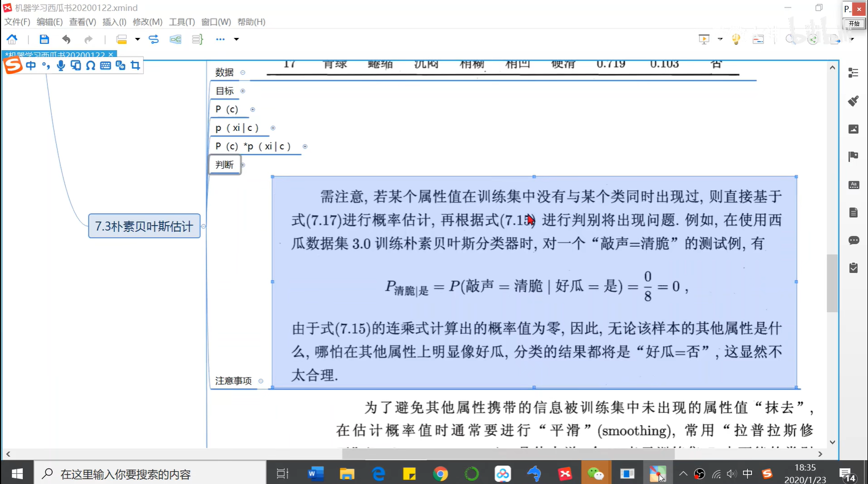Open the 编辑(E) menu
Image resolution: width=868 pixels, height=484 pixels.
(x=50, y=22)
